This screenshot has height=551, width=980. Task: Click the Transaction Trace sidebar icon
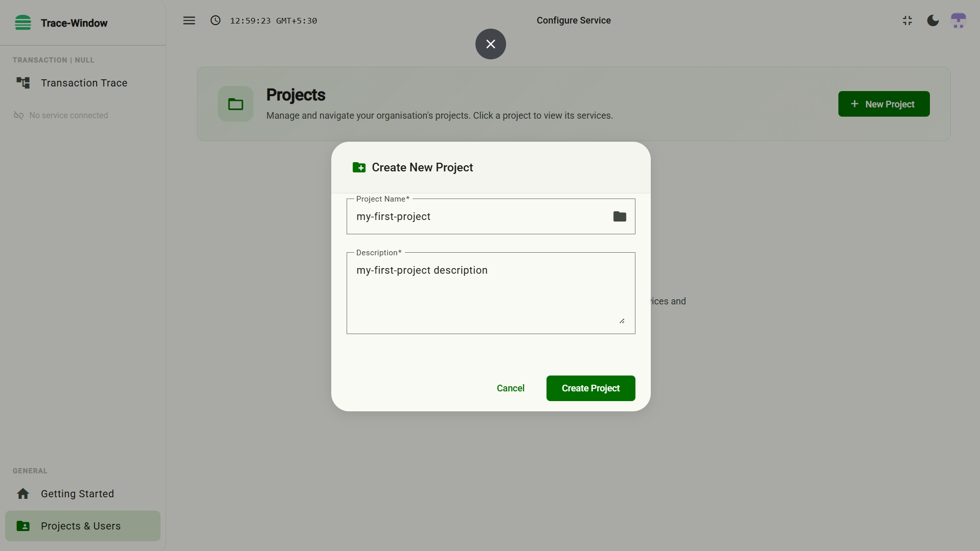tap(23, 83)
